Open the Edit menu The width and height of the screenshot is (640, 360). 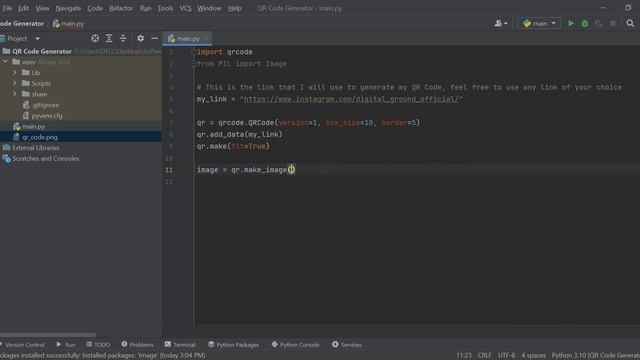(x=23, y=8)
